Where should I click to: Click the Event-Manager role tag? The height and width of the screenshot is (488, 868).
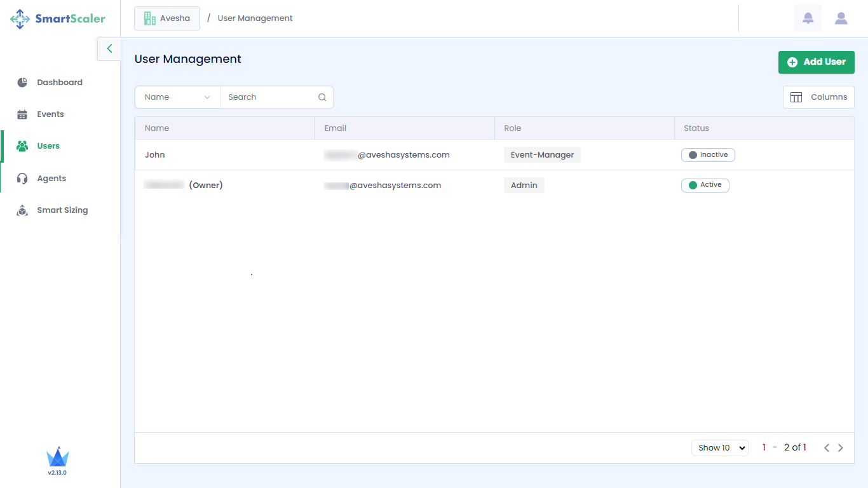[x=542, y=155]
